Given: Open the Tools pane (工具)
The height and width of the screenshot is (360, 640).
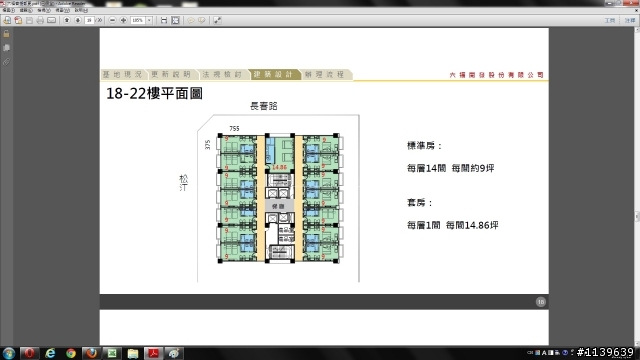Looking at the screenshot, I should click(610, 20).
